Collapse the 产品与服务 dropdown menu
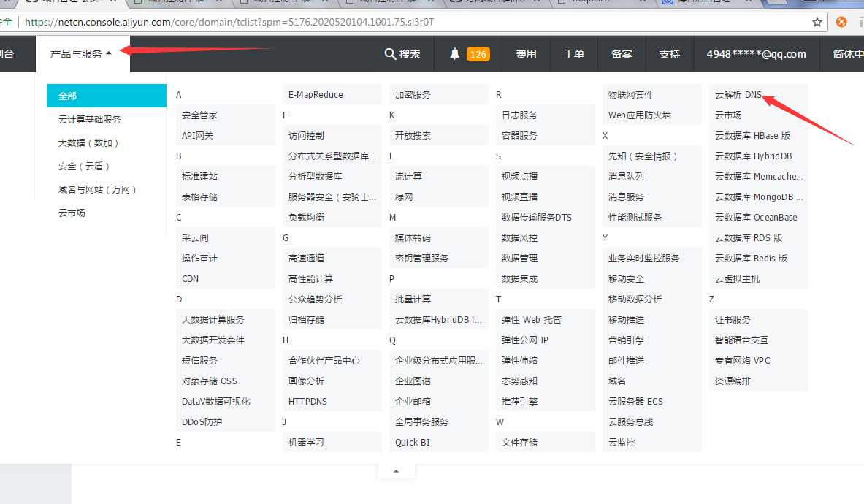 [81, 54]
